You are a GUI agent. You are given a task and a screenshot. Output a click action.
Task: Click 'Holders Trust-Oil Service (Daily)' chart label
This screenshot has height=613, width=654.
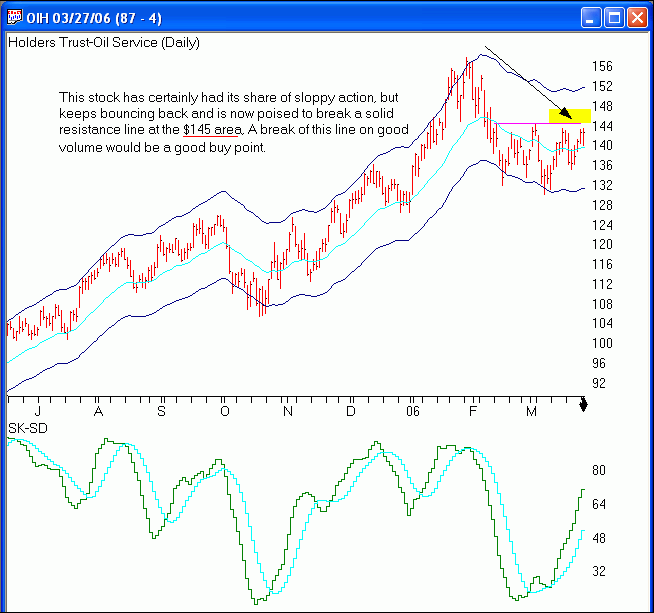coord(104,43)
